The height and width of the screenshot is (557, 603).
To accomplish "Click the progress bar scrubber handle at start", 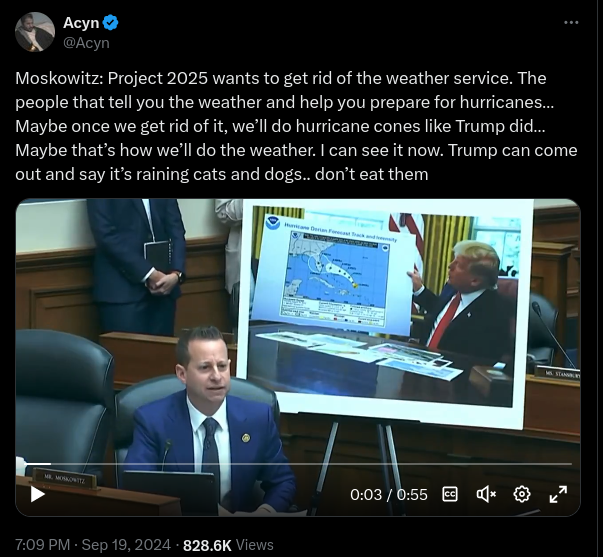I will 20,463.
